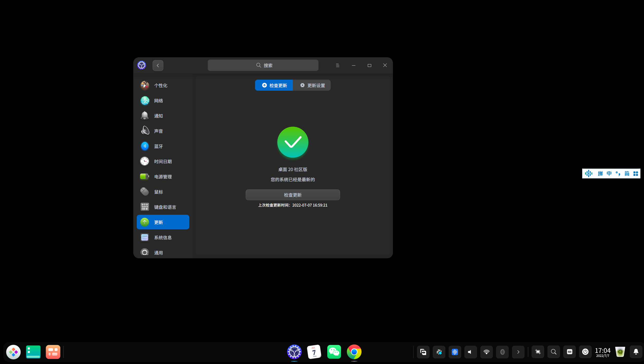Toggle the punctuation mode in input bar

coord(618,174)
